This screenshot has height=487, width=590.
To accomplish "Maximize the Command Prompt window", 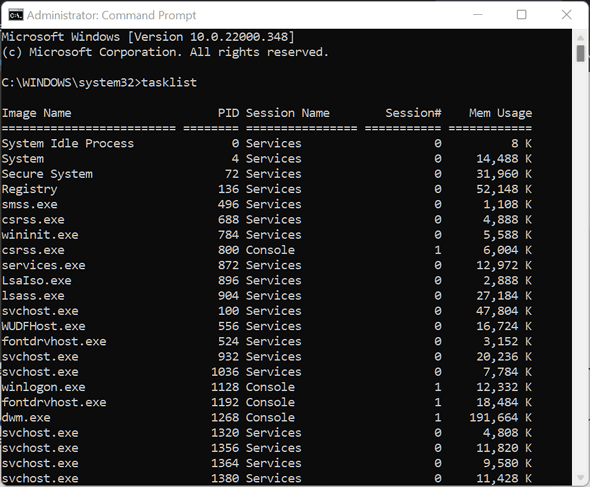I will point(521,15).
